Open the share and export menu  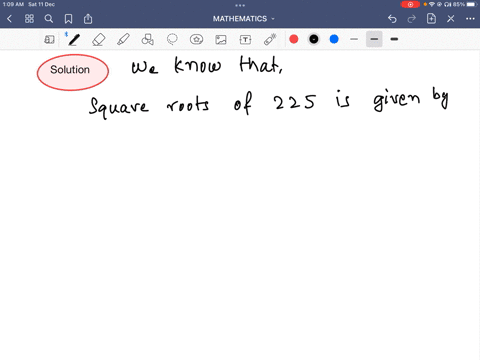88,19
